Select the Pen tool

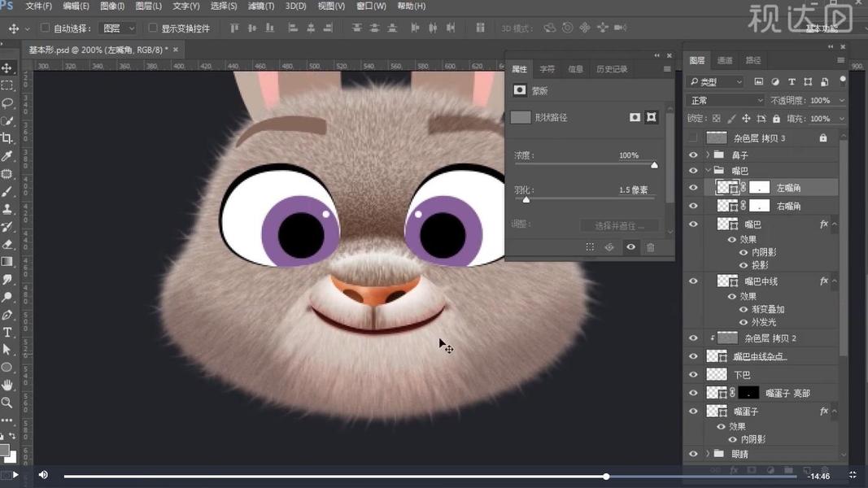[x=7, y=315]
